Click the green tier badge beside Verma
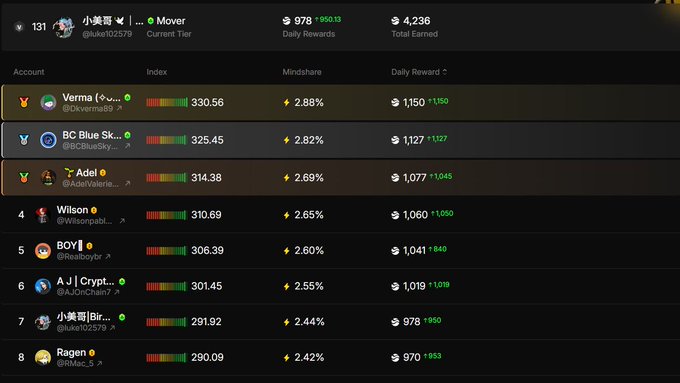Screen dimensions: 680x383 [x=128, y=98]
